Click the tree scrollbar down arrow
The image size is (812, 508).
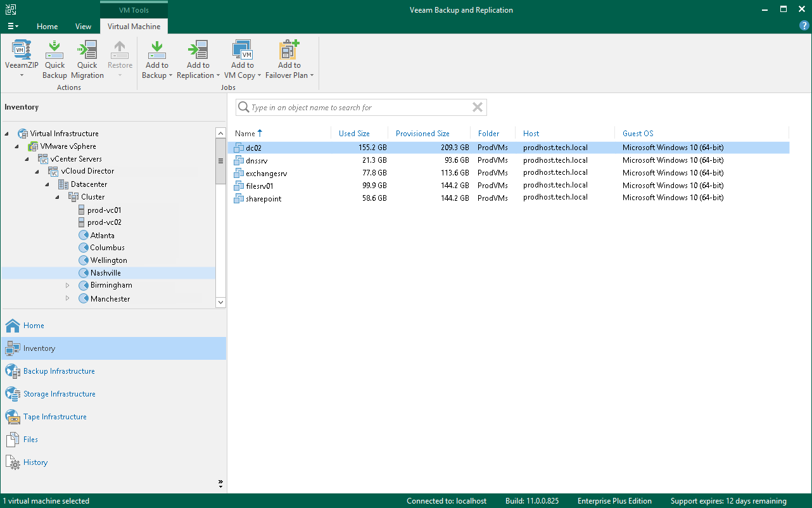pos(220,302)
